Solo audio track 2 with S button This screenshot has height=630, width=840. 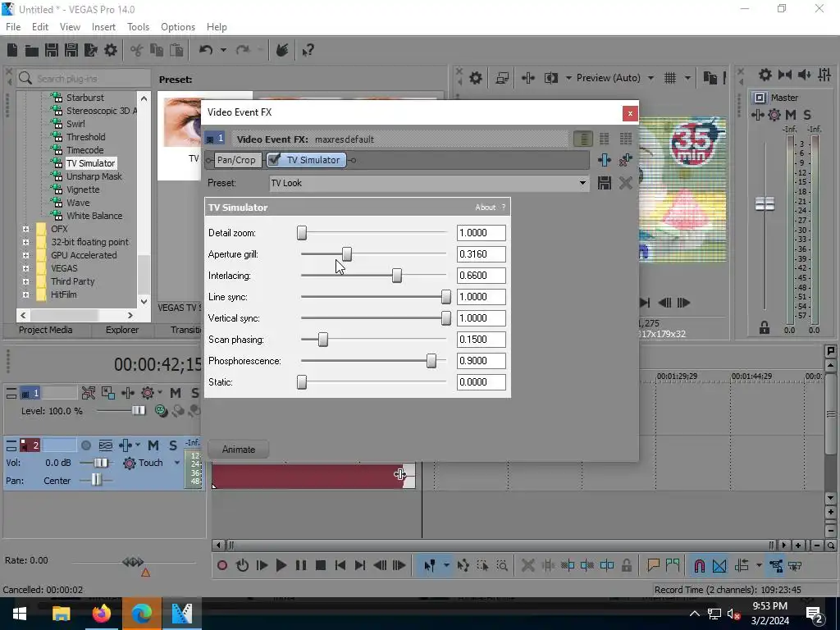172,445
